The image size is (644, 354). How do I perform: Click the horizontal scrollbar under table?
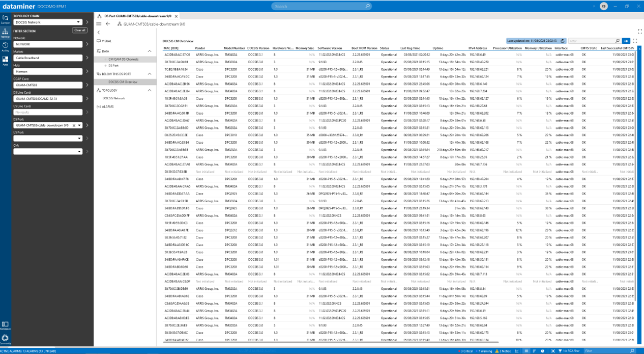(x=331, y=343)
